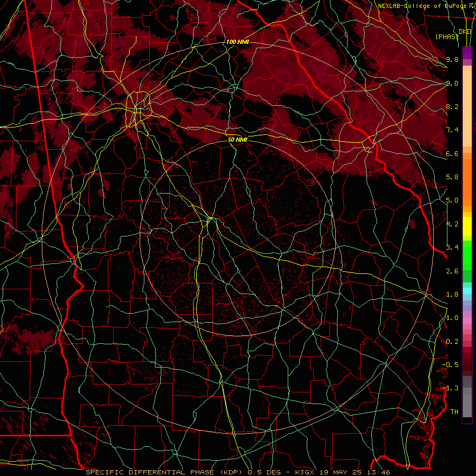The width and height of the screenshot is (476, 476).
Task: Click the "TH" threshold label on the scale
Action: click(x=454, y=412)
